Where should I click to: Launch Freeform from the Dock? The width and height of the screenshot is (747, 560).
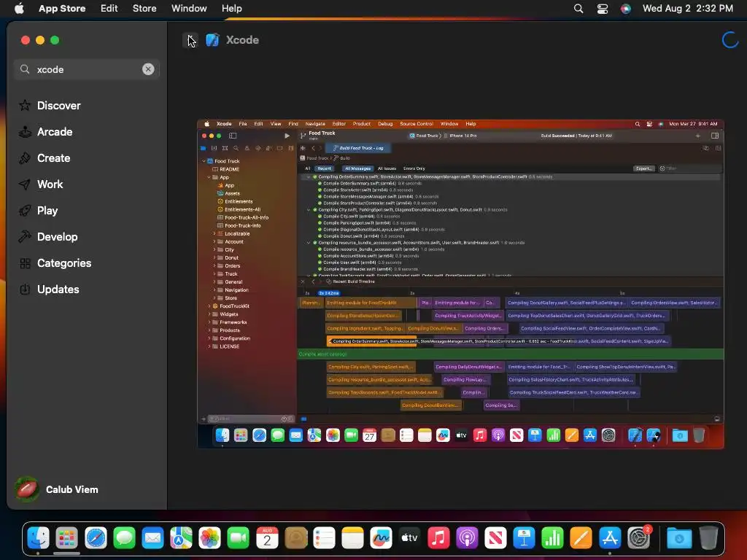pos(381,538)
